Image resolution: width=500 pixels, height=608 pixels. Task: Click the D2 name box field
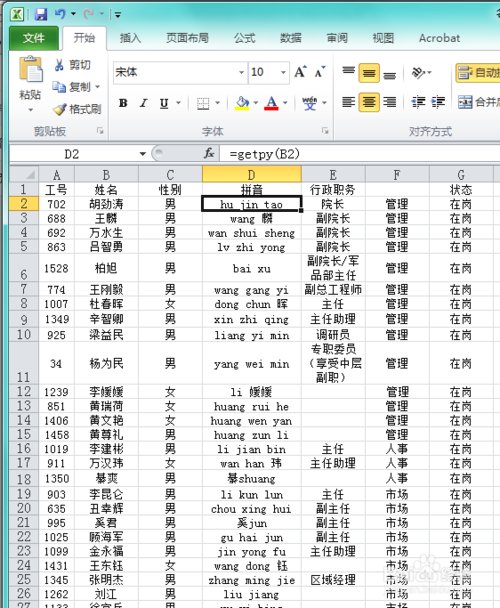[x=72, y=154]
